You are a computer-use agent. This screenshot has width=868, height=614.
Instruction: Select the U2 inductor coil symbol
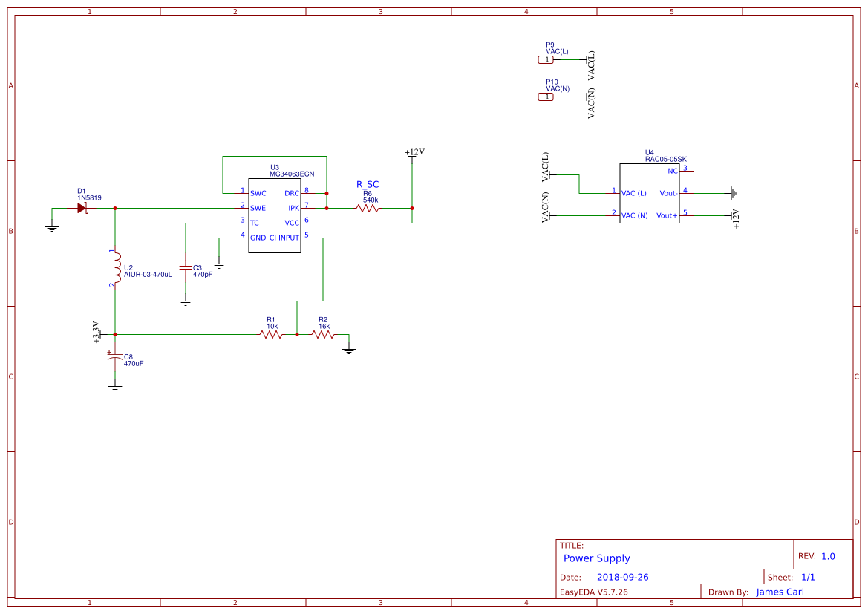pyautogui.click(x=114, y=268)
